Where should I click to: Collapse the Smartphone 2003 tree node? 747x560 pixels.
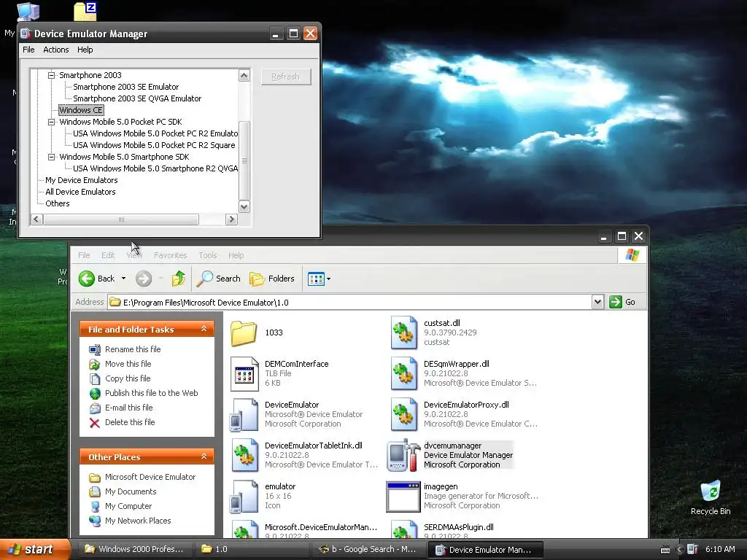coord(52,75)
